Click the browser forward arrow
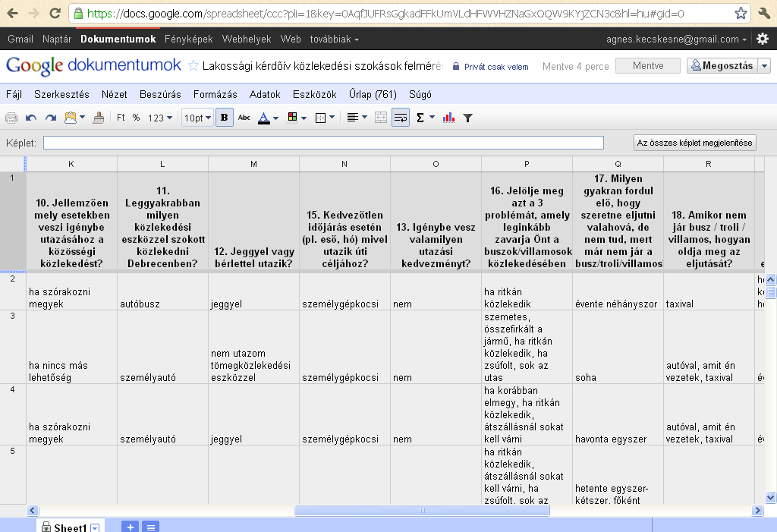The image size is (777, 532). click(x=33, y=14)
